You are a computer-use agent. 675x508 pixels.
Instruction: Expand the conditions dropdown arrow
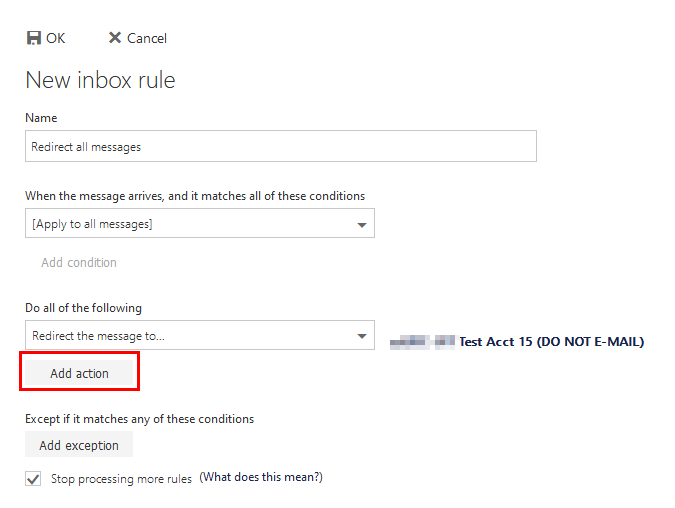click(x=362, y=224)
